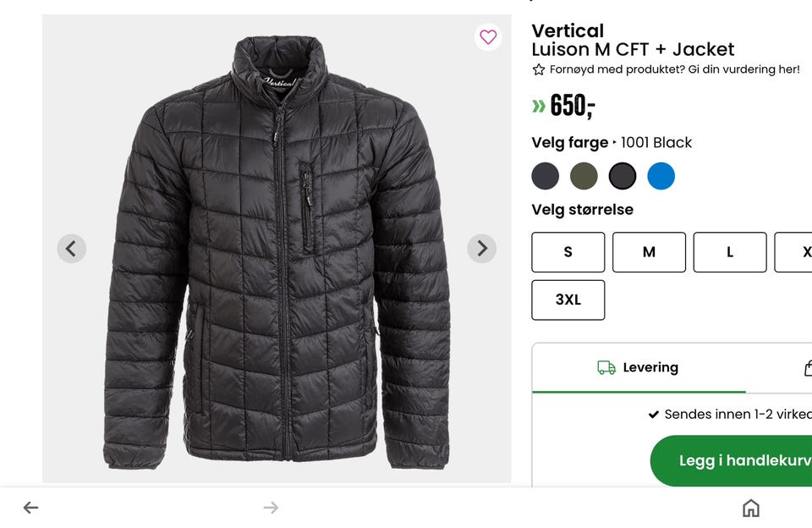Choose the blue color swatch
Viewport: 812px width, 528px height.
pyautogui.click(x=661, y=176)
